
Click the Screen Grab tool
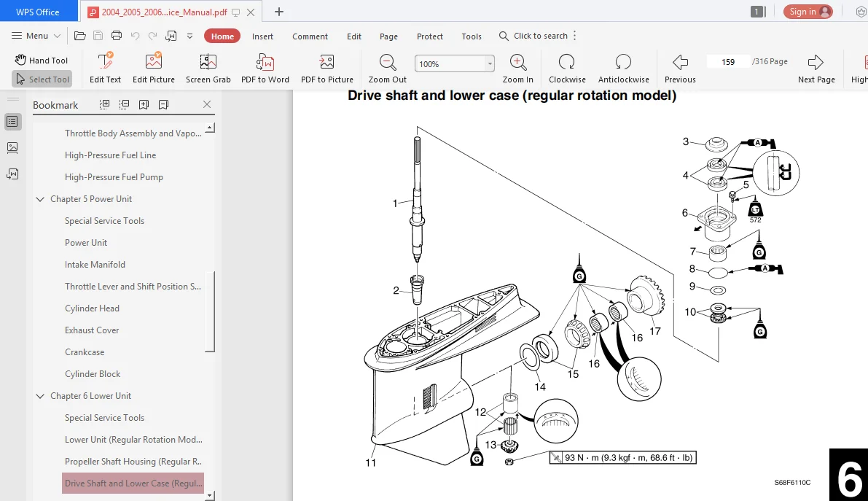(208, 68)
